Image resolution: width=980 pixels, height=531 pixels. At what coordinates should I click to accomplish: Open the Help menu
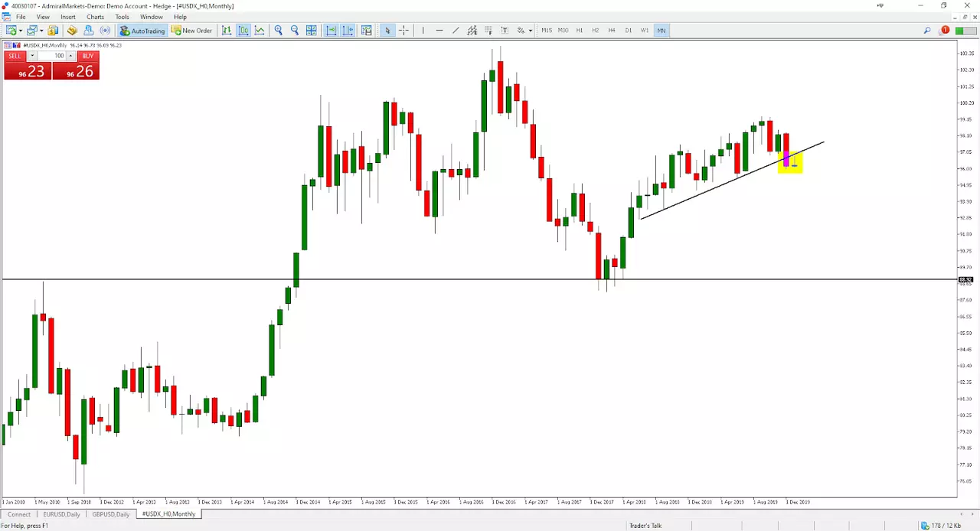180,17
